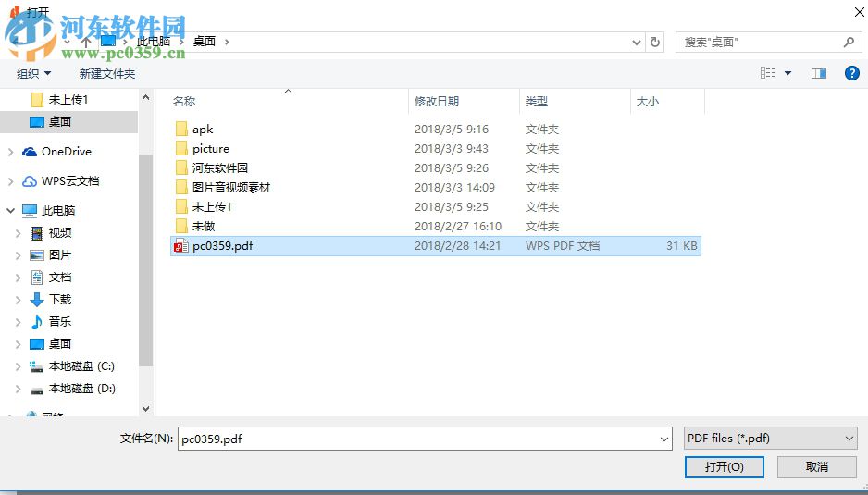Click the WPS PDF 文档 type cell
868x495 pixels.
(563, 246)
